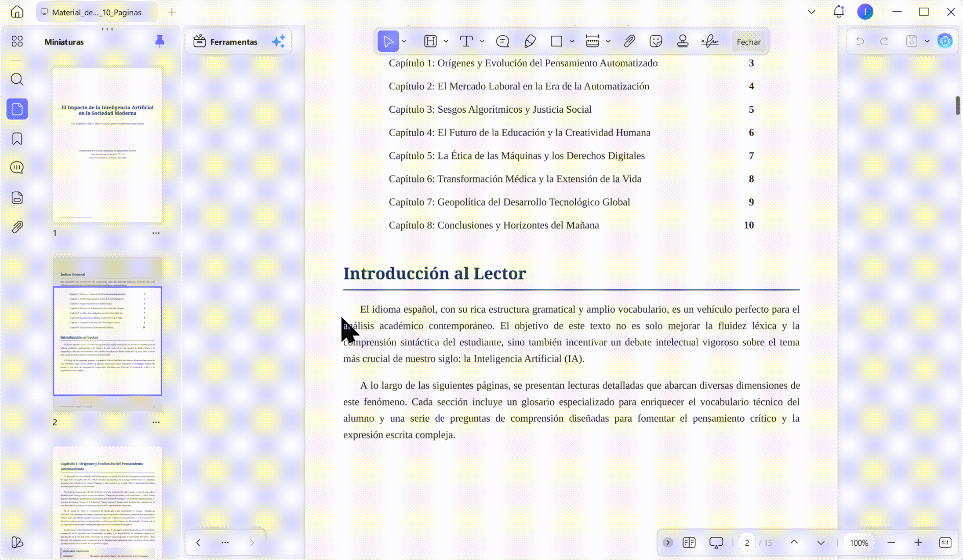Go to the Home icon

(17, 12)
